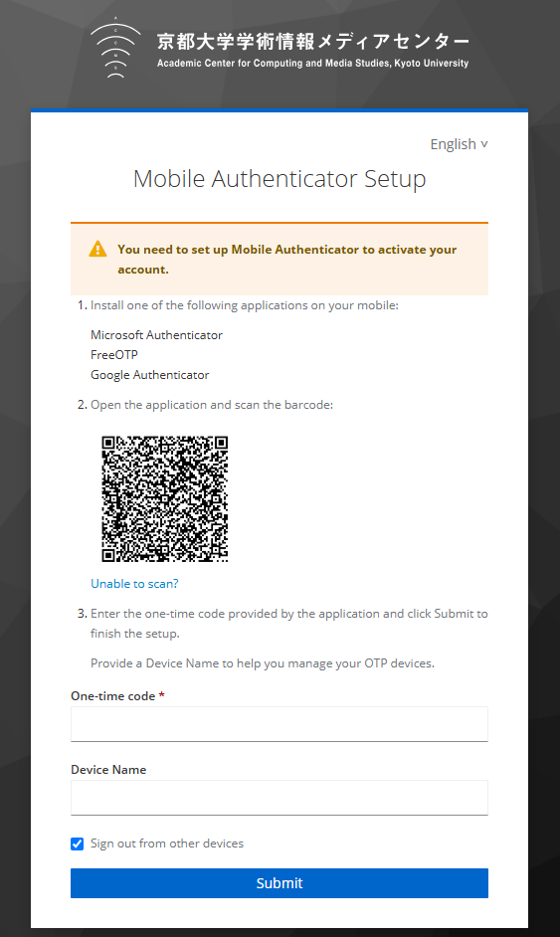Select the Microsoft Authenticator list entry
560x937 pixels.
click(x=156, y=335)
